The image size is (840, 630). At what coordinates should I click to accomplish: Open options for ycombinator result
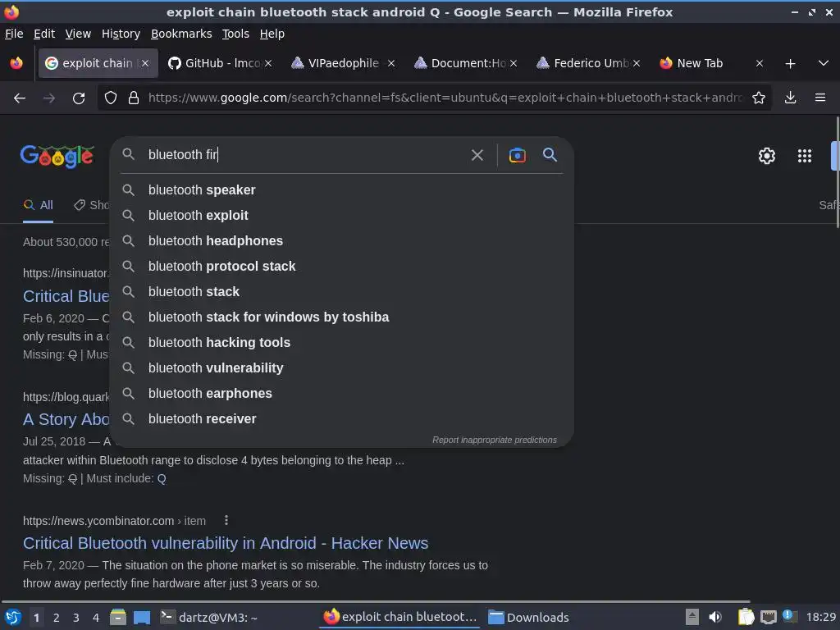(x=226, y=520)
